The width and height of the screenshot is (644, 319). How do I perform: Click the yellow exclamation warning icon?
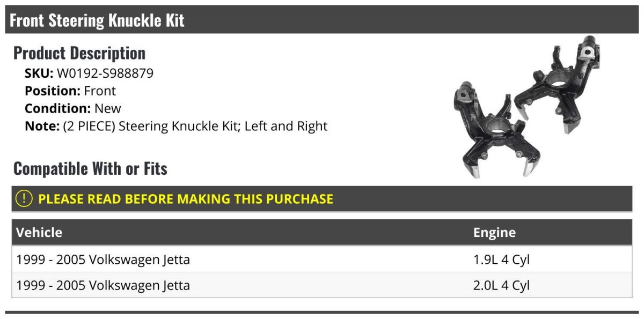(x=24, y=199)
